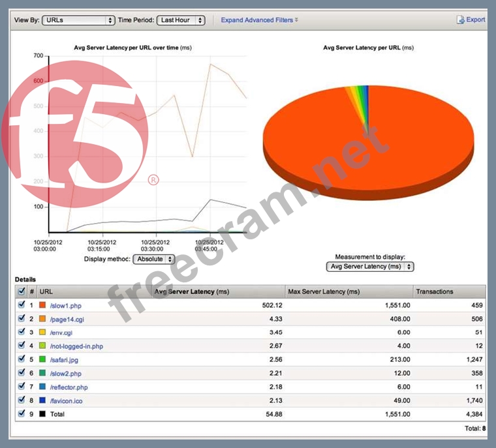
Task: Click the 49.00 max latency value
Action: pos(402,400)
